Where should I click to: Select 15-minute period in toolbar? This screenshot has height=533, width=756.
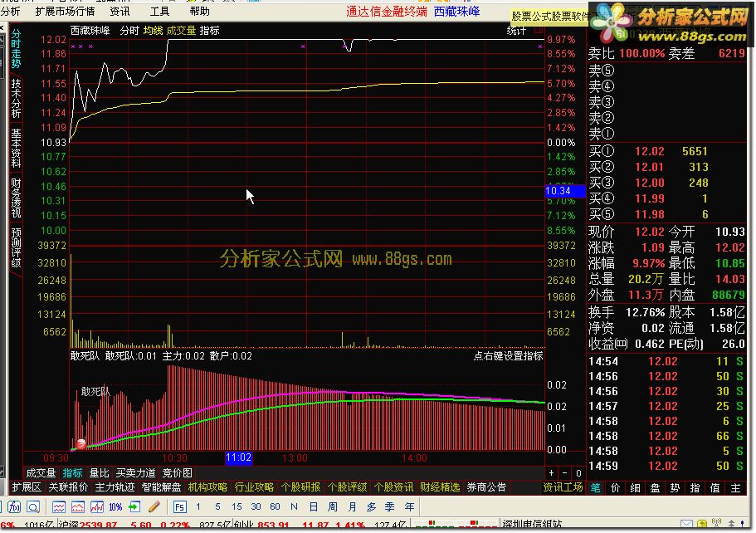click(237, 506)
